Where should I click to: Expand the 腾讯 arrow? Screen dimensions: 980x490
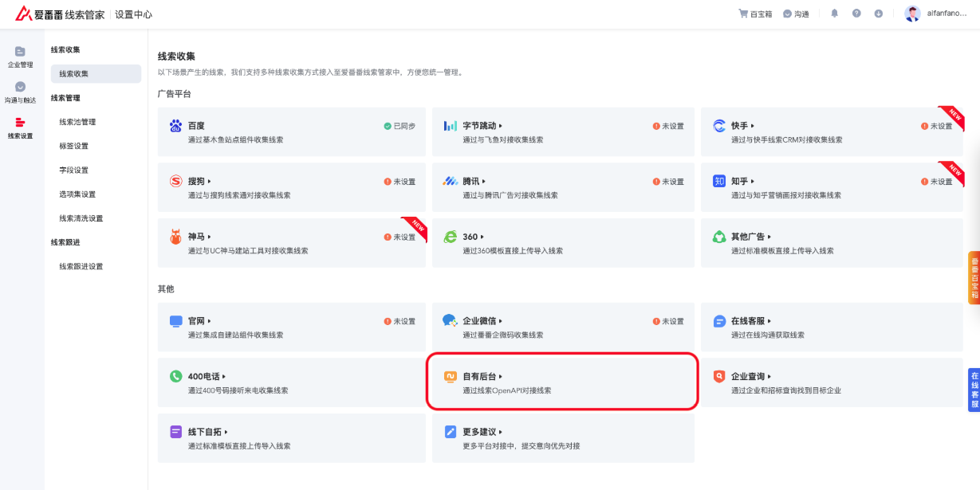[484, 182]
